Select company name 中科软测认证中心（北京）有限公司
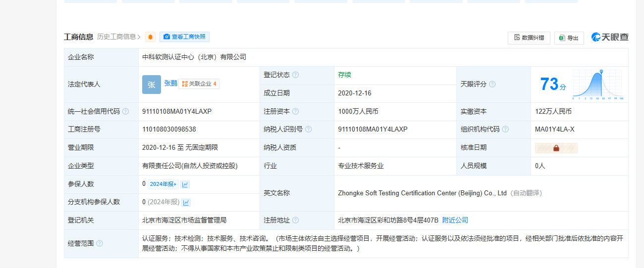644x268 pixels. pos(194,57)
